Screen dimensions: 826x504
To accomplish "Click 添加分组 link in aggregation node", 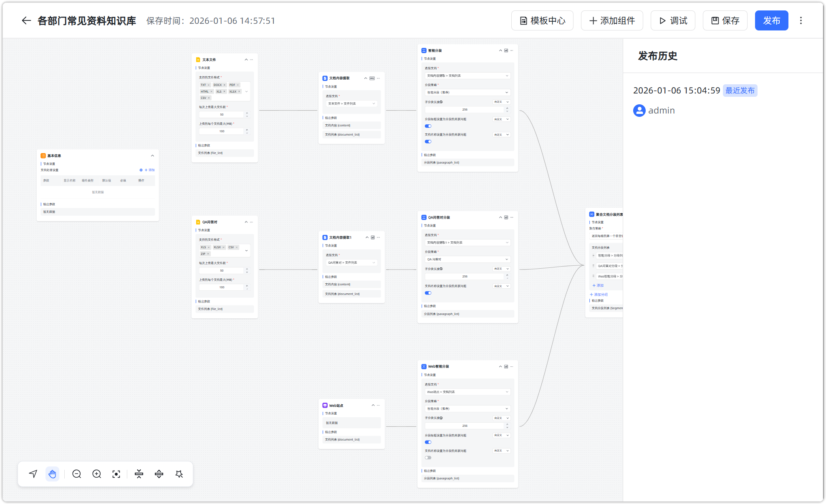I will click(x=599, y=295).
